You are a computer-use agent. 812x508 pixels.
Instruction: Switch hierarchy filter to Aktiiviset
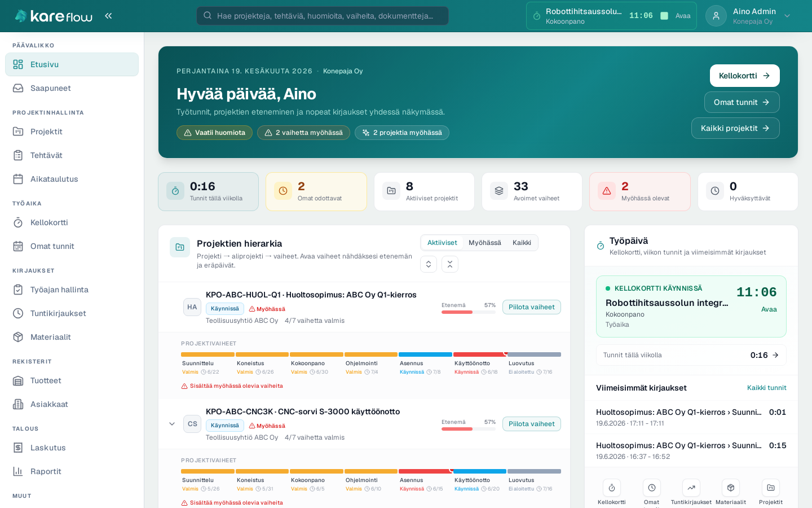click(x=442, y=243)
